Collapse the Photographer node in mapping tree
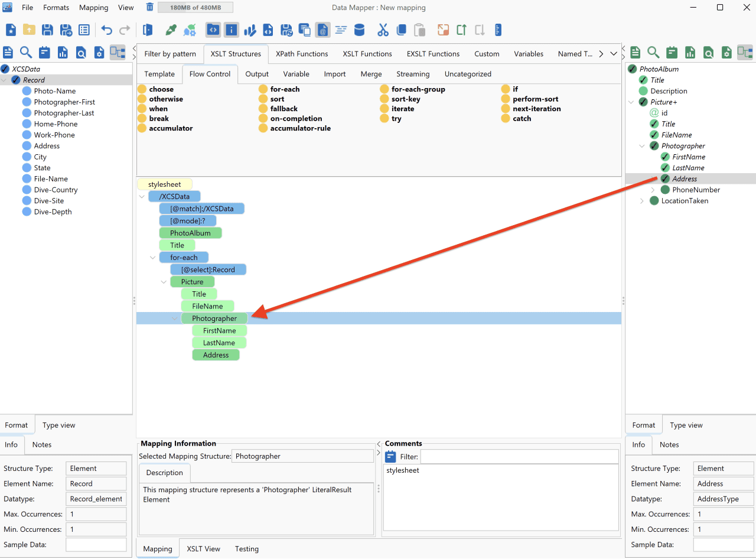The width and height of the screenshot is (756, 559). (175, 318)
